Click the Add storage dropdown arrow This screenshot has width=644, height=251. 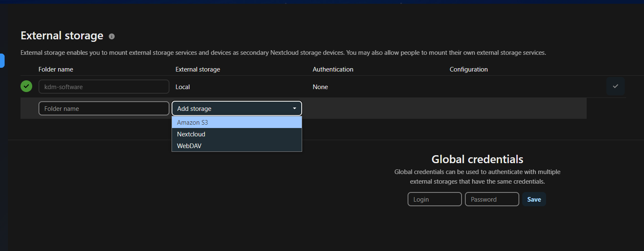[295, 108]
